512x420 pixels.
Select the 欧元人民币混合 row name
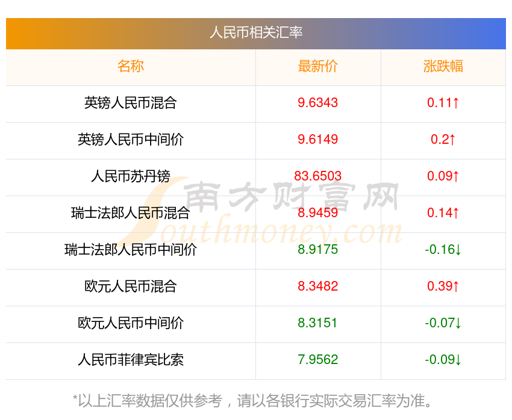(131, 286)
